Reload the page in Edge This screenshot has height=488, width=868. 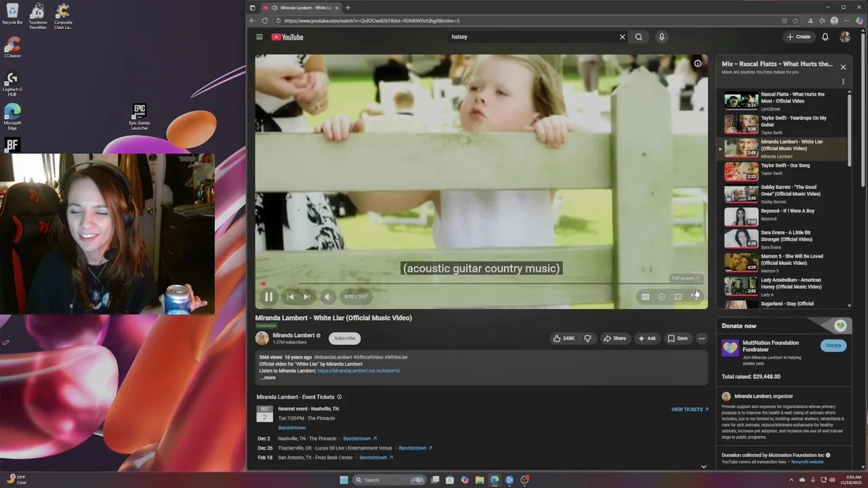coord(264,21)
